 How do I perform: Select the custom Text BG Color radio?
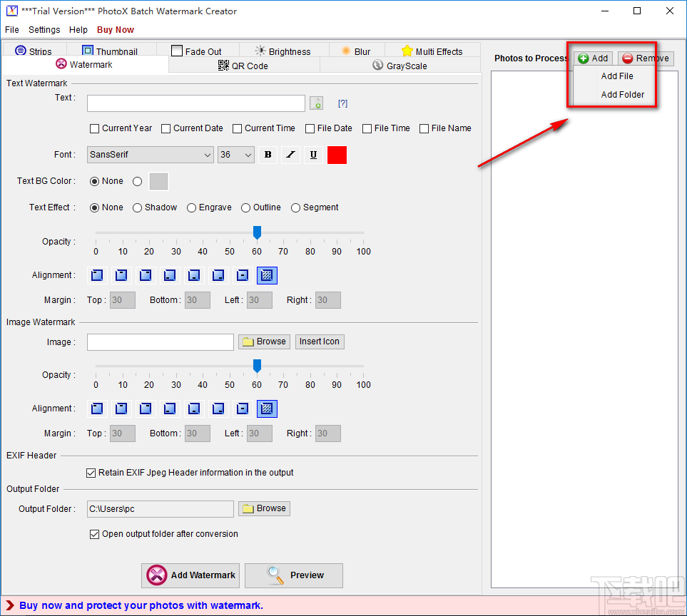tap(137, 181)
